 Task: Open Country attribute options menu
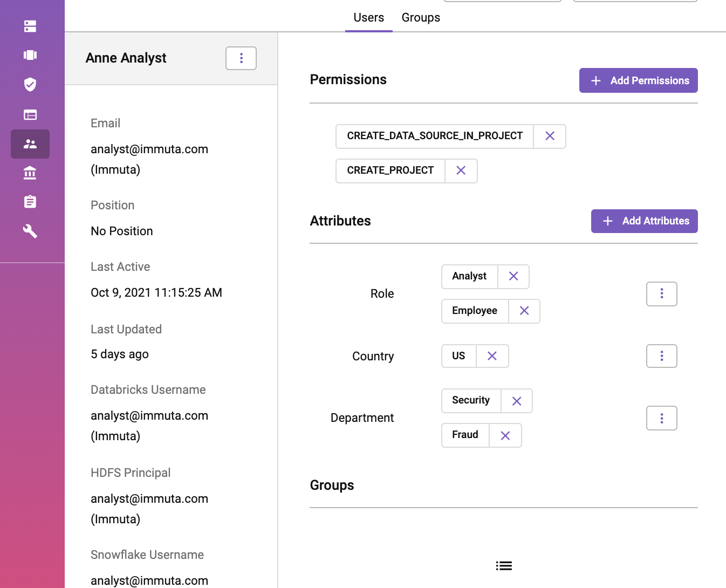[x=662, y=356]
